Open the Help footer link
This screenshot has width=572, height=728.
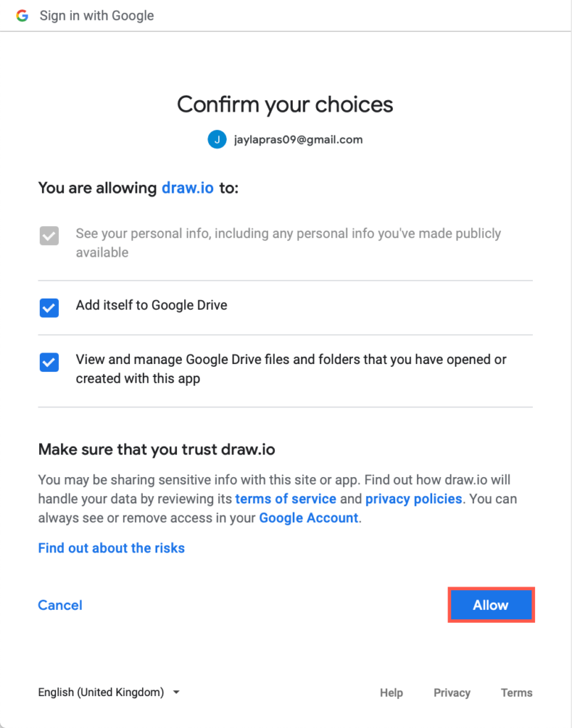point(391,693)
